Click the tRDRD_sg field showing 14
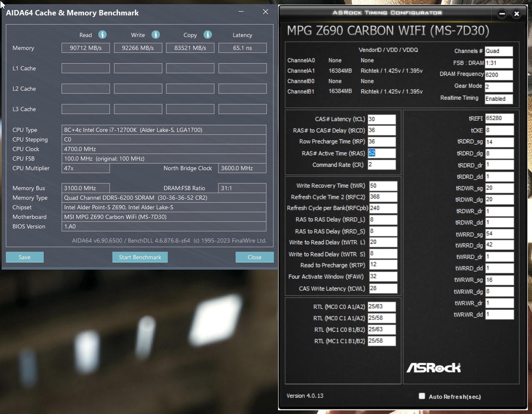 [x=500, y=142]
